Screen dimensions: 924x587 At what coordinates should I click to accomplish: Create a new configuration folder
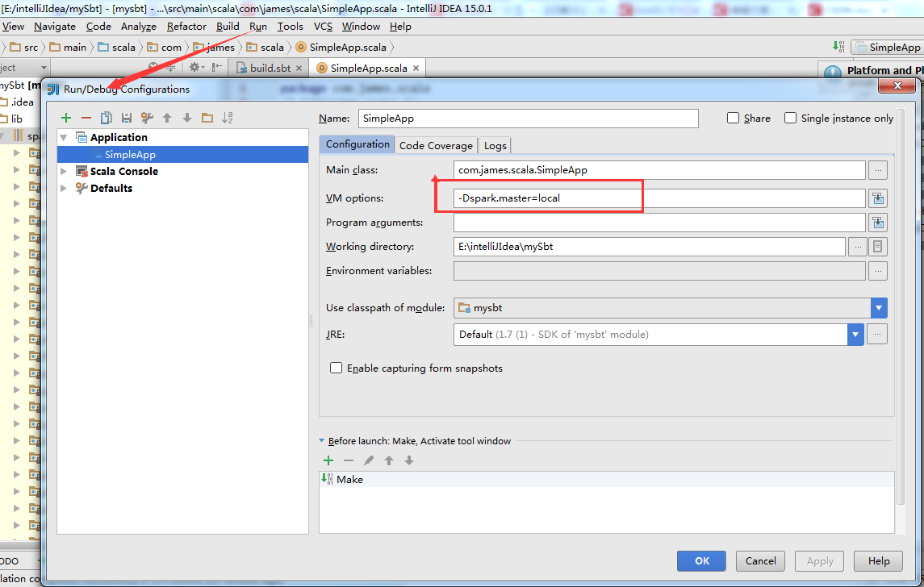(x=207, y=118)
